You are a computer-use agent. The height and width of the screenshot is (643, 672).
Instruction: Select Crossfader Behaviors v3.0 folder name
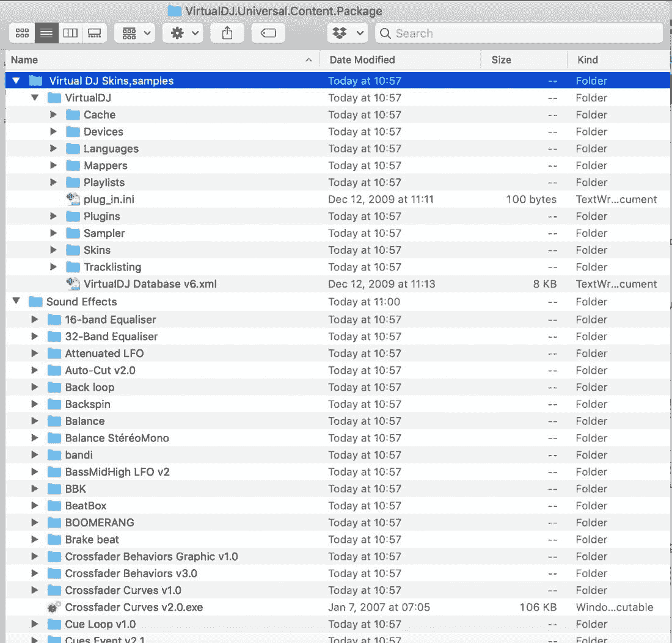pyautogui.click(x=131, y=573)
